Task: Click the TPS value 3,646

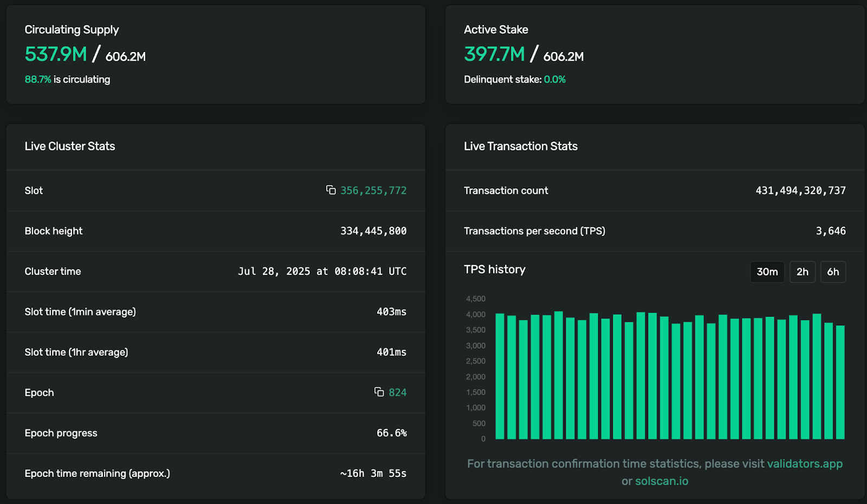Action: [831, 231]
